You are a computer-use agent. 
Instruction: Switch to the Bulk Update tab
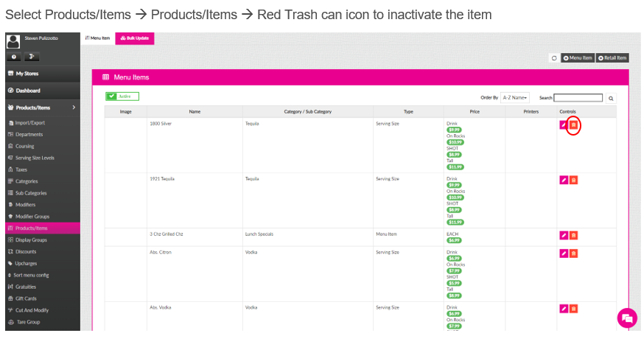pyautogui.click(x=135, y=38)
